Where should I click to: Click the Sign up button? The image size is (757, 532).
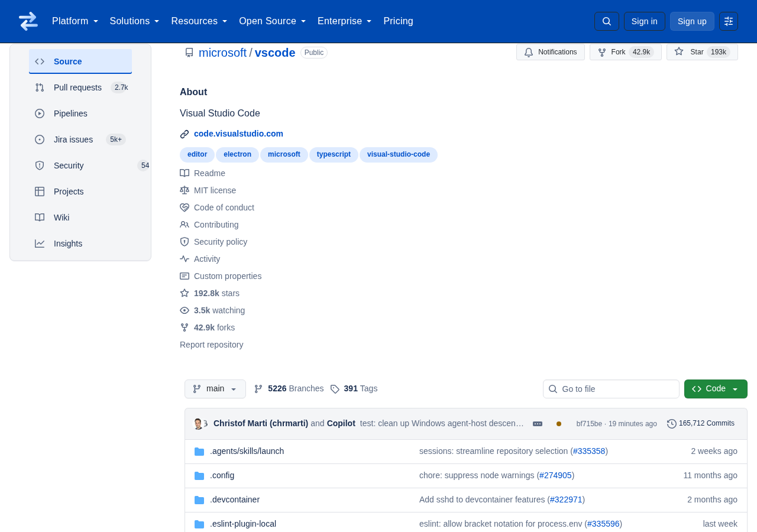[692, 21]
